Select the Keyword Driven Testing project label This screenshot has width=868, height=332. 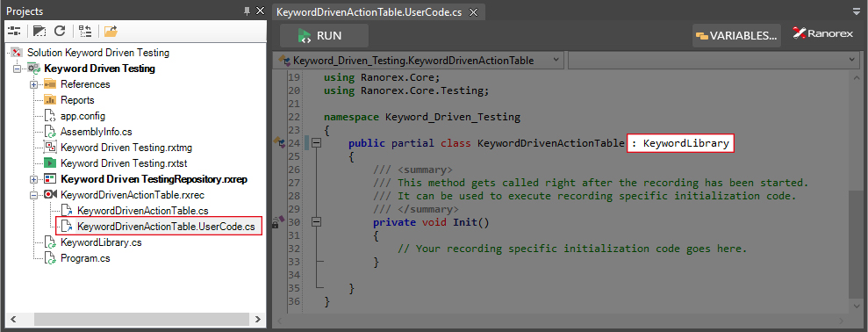point(100,69)
